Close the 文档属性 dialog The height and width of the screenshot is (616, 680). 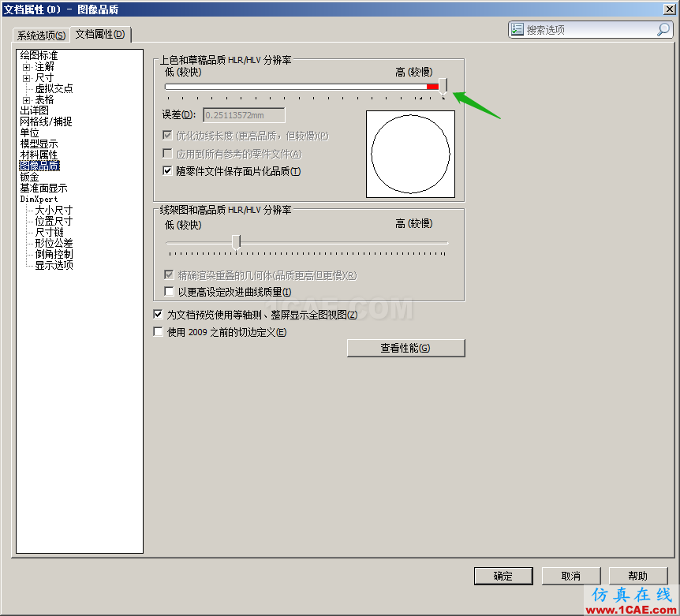(669, 9)
